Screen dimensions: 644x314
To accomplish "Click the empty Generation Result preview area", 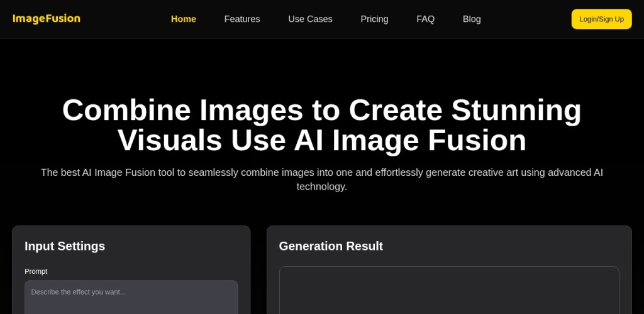I will [x=448, y=292].
